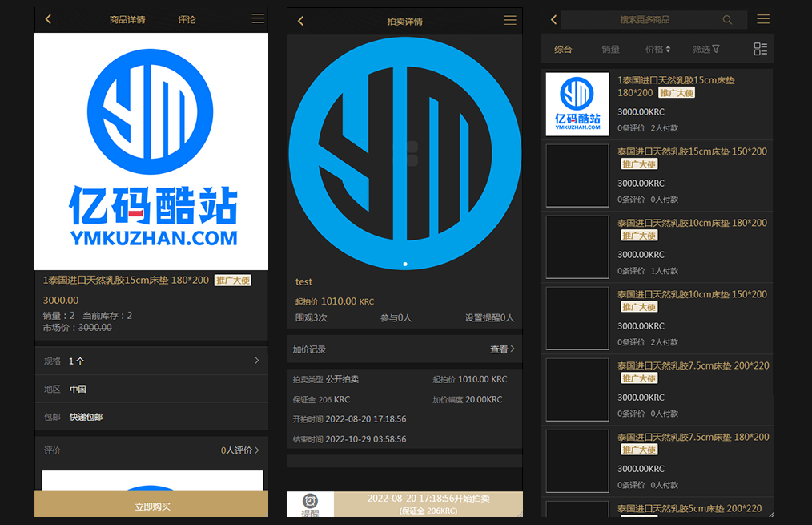
Task: Go back from product details screen
Action: pos(48,19)
